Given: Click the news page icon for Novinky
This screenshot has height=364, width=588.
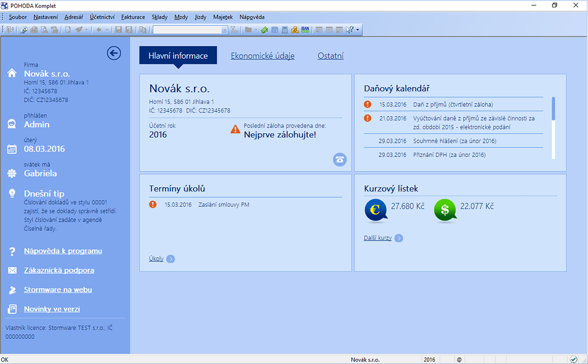Looking at the screenshot, I should pos(12,309).
